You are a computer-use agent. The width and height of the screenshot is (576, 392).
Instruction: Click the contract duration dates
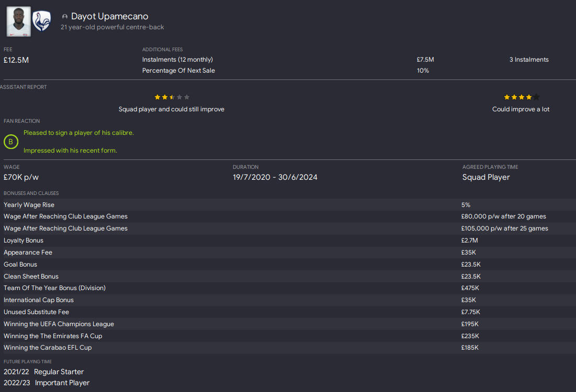point(275,177)
